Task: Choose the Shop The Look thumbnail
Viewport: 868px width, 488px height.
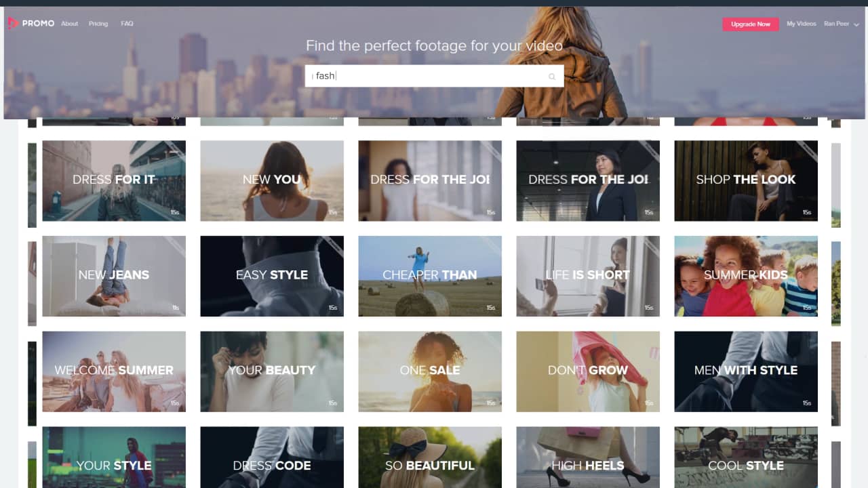Action: click(x=746, y=181)
